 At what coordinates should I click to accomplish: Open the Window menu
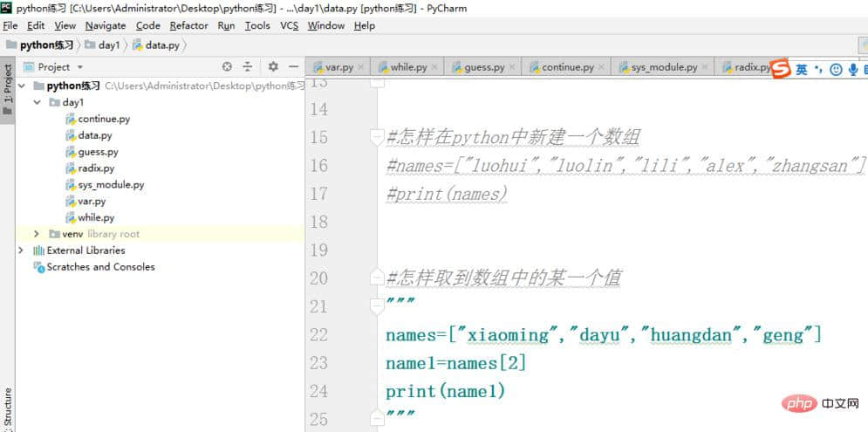coord(326,25)
